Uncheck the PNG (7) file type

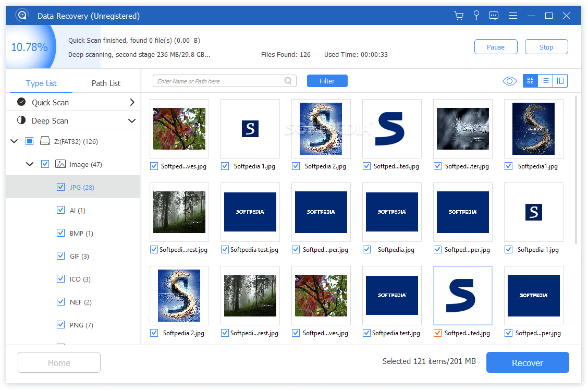(60, 325)
